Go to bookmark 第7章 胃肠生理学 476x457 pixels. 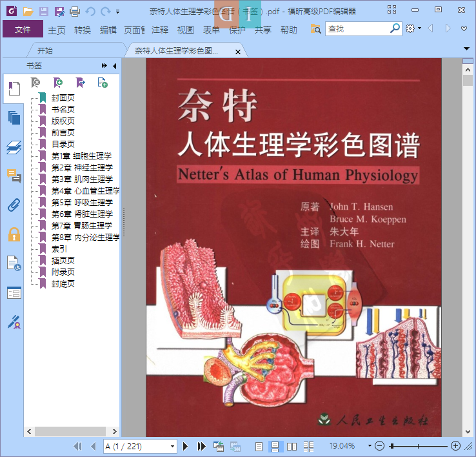[x=82, y=225]
